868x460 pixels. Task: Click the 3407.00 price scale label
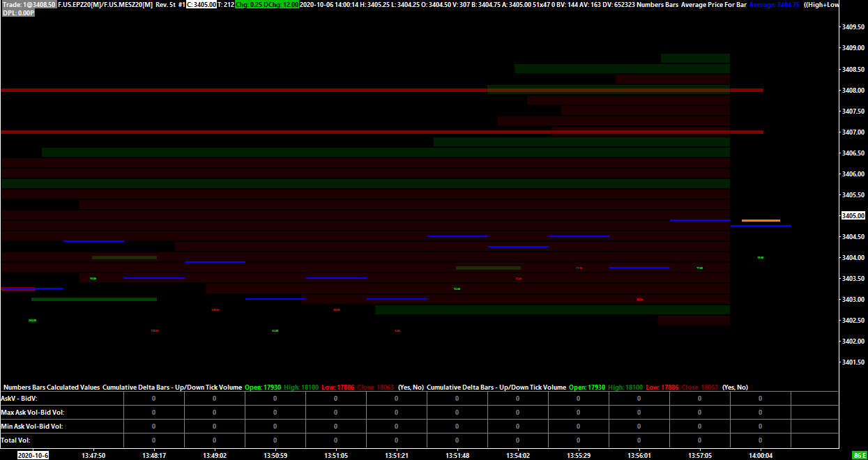coord(853,132)
